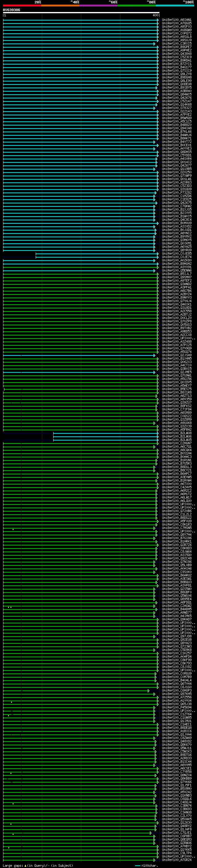Select hit label UniRef100_Q42676
Viewport: 197px width, 868px height.
[x=177, y=98]
